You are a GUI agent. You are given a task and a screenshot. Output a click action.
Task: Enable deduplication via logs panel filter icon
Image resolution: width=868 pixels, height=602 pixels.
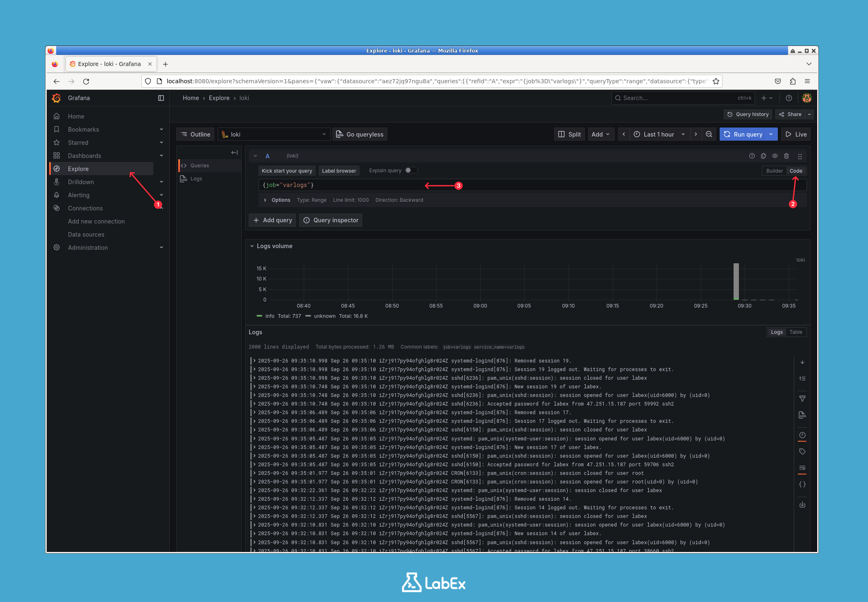tap(802, 398)
